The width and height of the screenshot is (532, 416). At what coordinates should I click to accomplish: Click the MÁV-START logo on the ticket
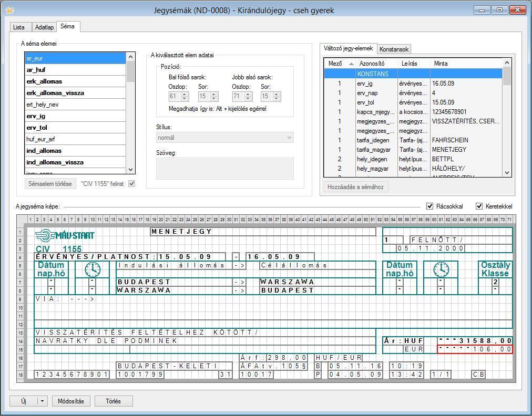[x=65, y=235]
